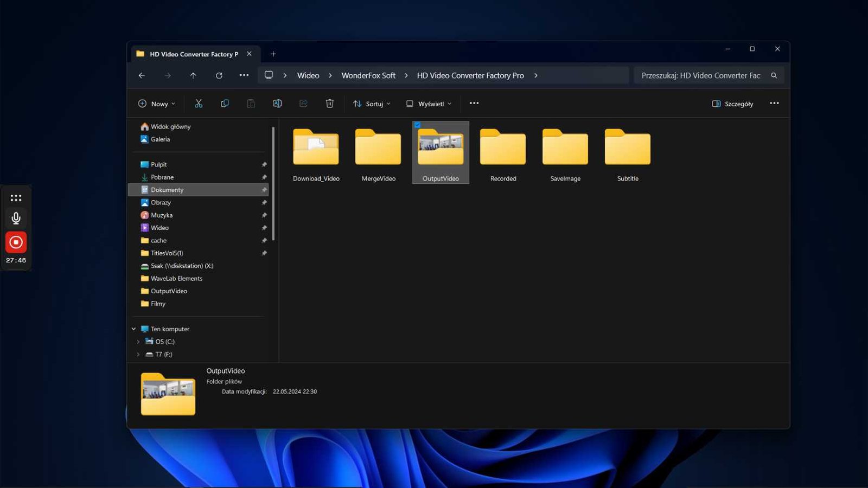The width and height of the screenshot is (868, 488).
Task: Click the search box field
Action: (709, 75)
